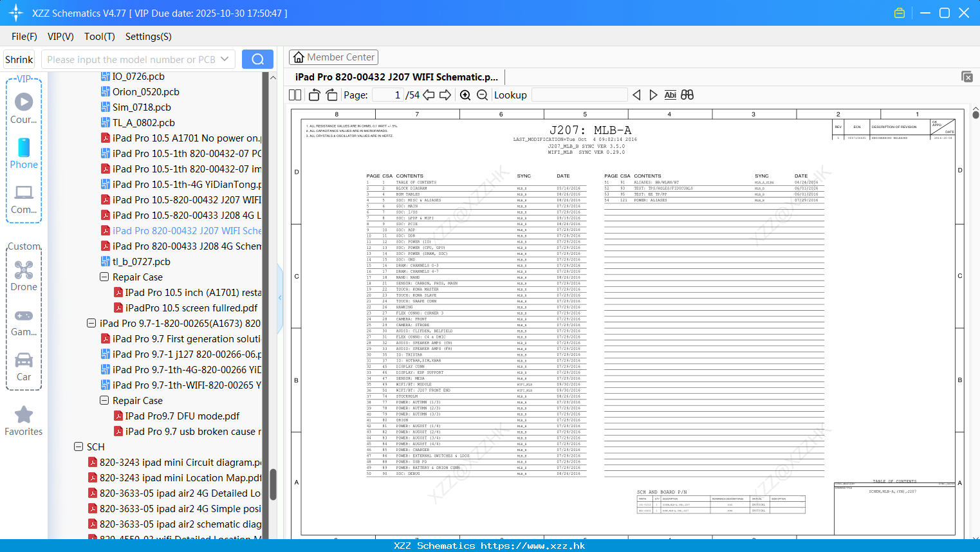Click the page number field
This screenshot has height=552, width=980.
[387, 95]
